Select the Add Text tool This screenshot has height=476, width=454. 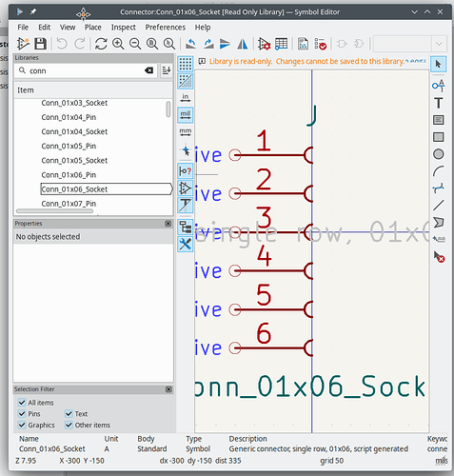pos(439,103)
